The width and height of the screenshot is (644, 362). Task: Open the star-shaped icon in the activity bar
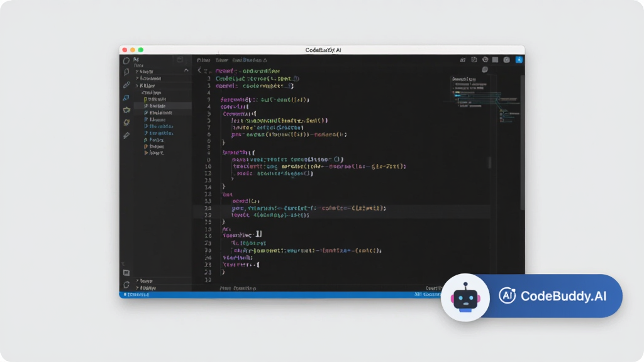click(x=126, y=110)
